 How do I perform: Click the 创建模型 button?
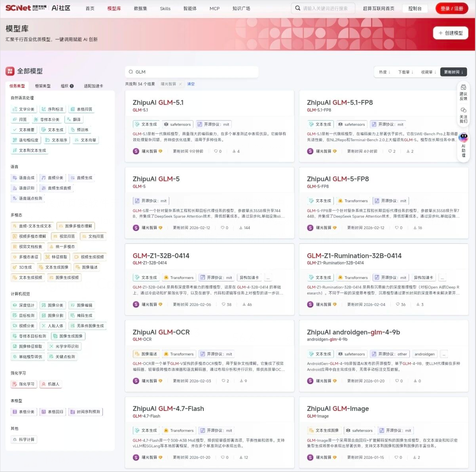coord(450,33)
